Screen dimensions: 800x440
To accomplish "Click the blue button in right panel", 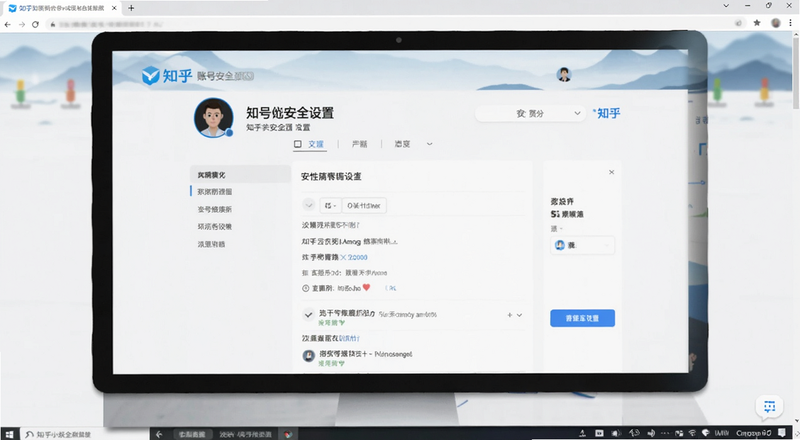I will click(582, 318).
